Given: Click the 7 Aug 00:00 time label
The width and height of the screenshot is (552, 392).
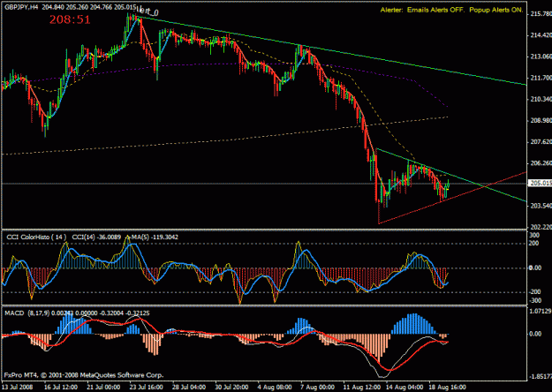Looking at the screenshot, I should [317, 387].
